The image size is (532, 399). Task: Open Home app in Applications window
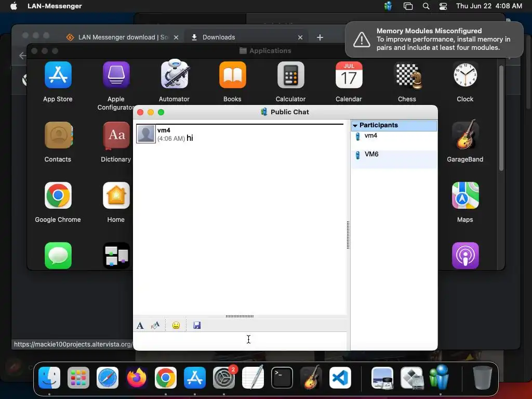(116, 195)
